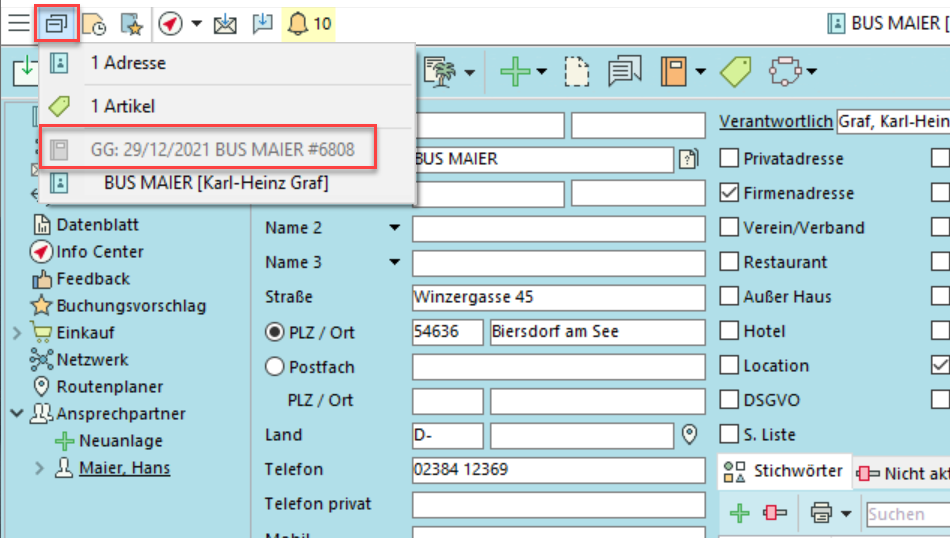
Task: Tick the Hotel checkbox
Action: [730, 331]
